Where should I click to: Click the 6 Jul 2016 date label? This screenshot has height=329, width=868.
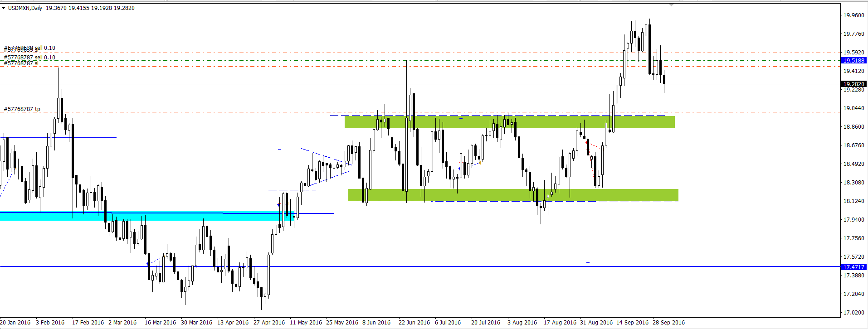click(448, 323)
